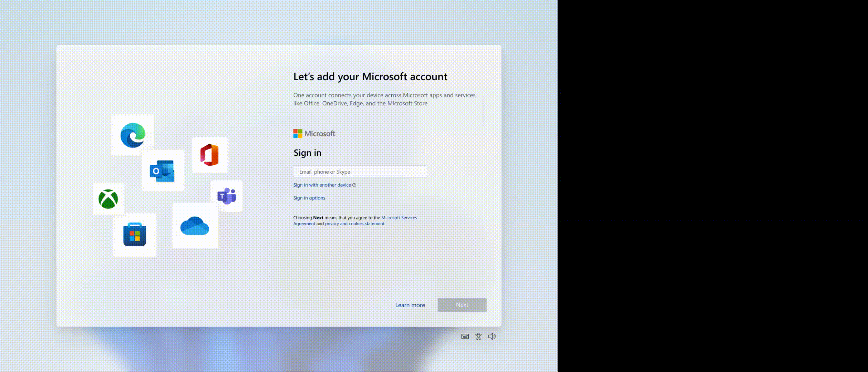The image size is (868, 372).
Task: Click the Let's add your Microsoft account title
Action: point(370,76)
